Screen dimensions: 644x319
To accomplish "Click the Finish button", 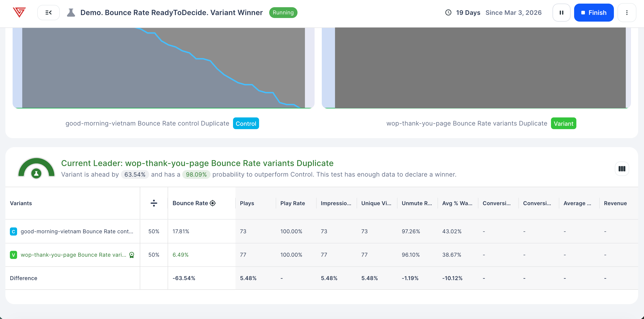I will pyautogui.click(x=593, y=13).
